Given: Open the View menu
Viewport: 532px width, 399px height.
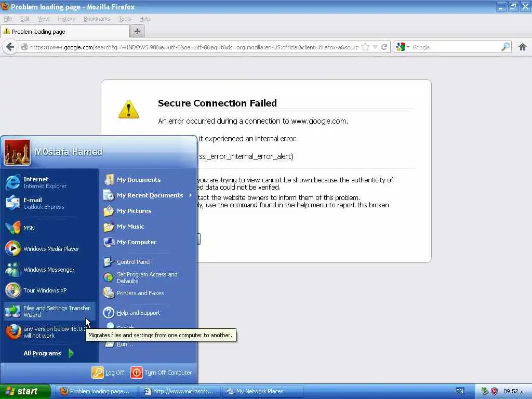Looking at the screenshot, I should click(44, 19).
